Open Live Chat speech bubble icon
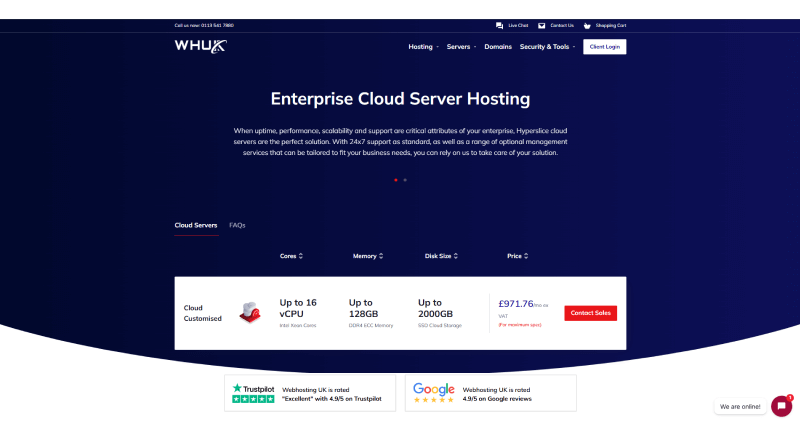 click(x=500, y=25)
